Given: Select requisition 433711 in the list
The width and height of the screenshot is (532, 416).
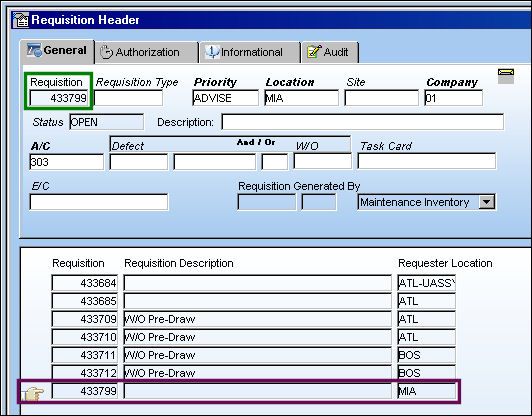Looking at the screenshot, I should point(84,355).
